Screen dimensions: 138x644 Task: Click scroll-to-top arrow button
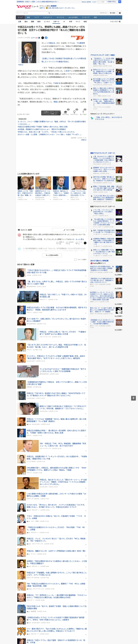pyautogui.click(x=133, y=398)
